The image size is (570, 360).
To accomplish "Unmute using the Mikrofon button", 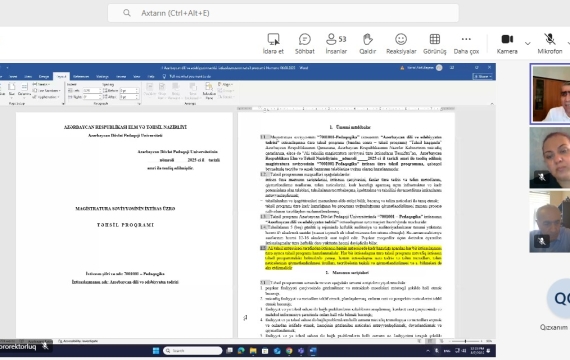I will [x=550, y=44].
